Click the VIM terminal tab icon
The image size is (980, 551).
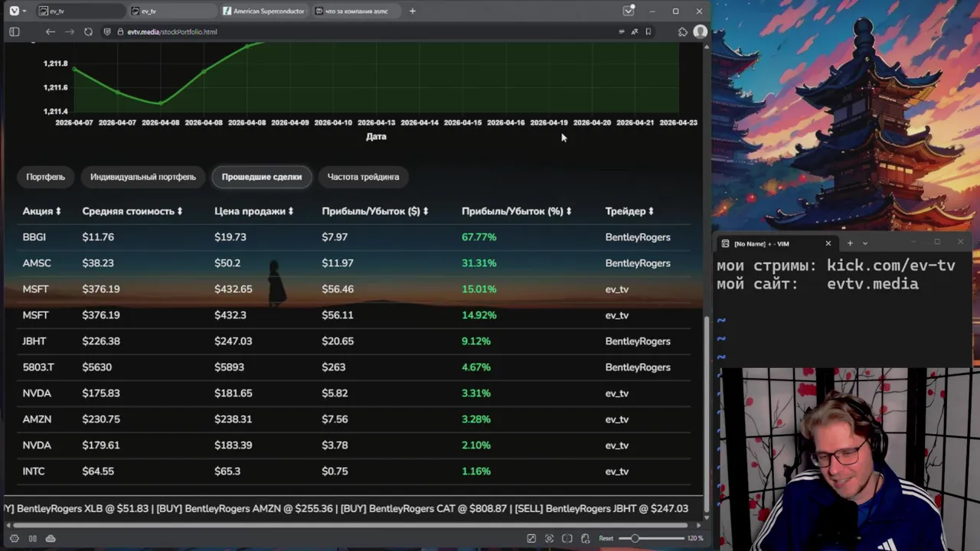coord(726,243)
